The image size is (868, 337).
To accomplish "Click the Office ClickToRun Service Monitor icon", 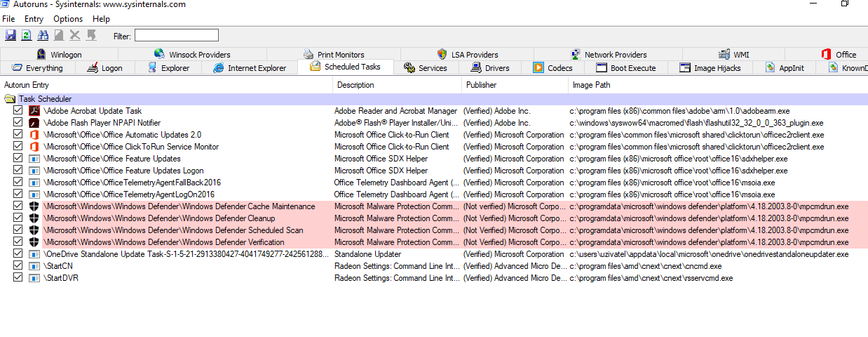I will [x=34, y=147].
